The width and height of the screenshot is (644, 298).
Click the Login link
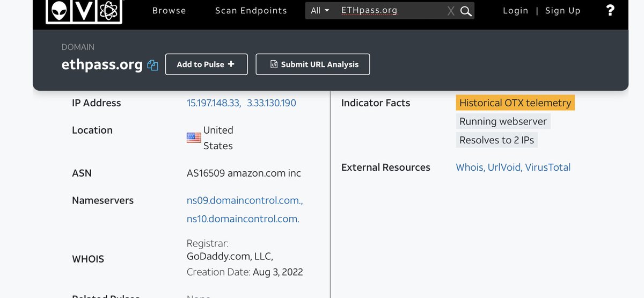coord(515,11)
